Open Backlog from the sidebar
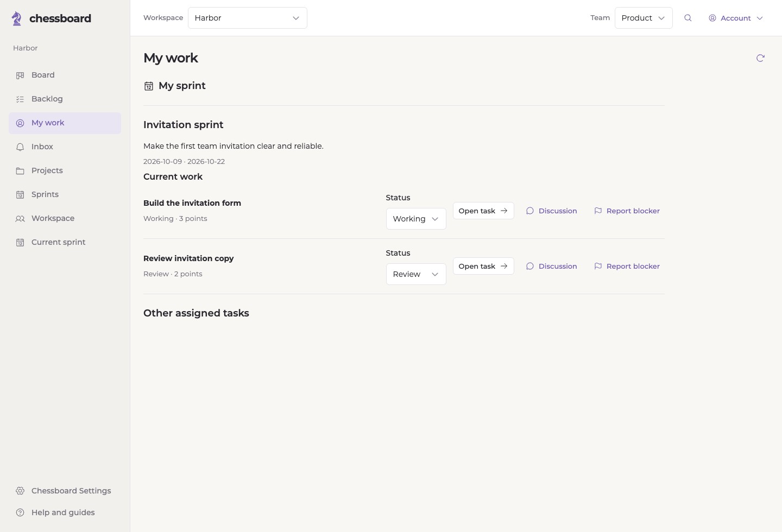 pos(65,99)
